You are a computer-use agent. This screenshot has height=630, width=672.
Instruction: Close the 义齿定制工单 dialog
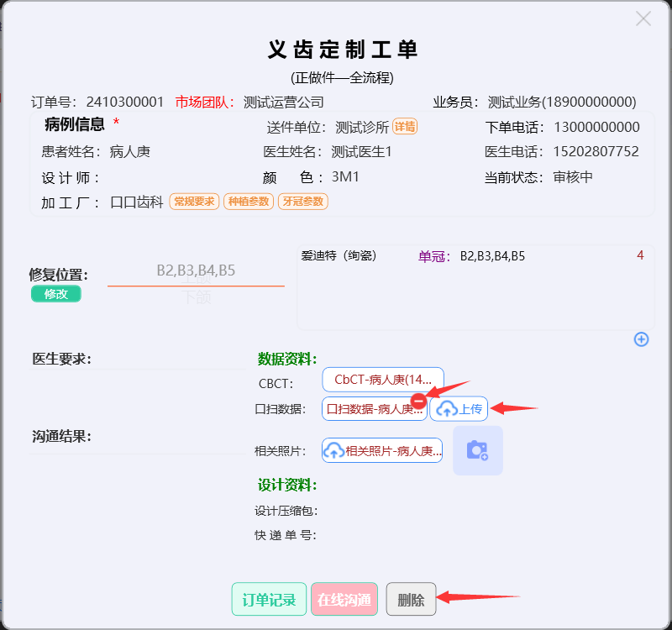[x=643, y=18]
